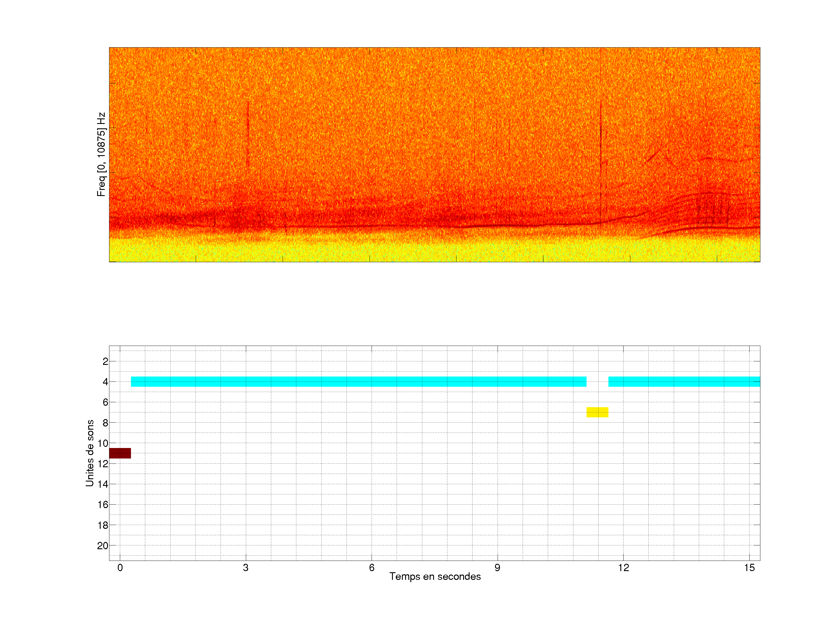Click y-axis tick label 20
The height and width of the screenshot is (630, 840).
(x=103, y=546)
